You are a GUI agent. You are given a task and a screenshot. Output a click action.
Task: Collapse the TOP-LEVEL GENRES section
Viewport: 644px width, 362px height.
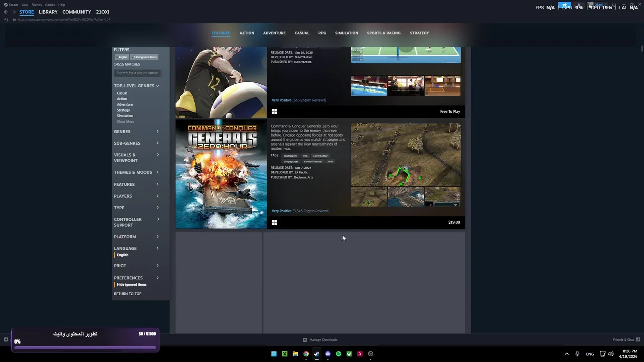click(x=136, y=86)
